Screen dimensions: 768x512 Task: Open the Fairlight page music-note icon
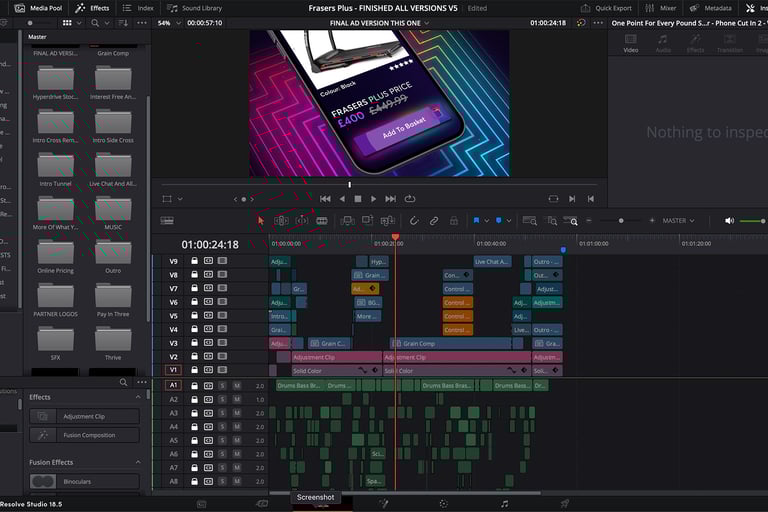coord(504,503)
